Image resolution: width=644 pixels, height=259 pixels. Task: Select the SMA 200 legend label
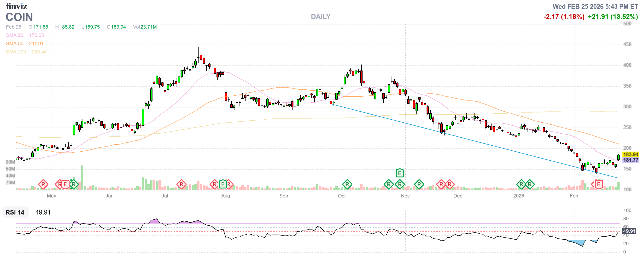tap(16, 52)
